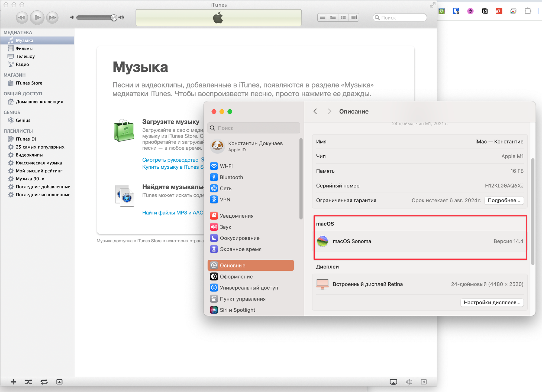Select iTunes Store in the sidebar

pos(29,83)
